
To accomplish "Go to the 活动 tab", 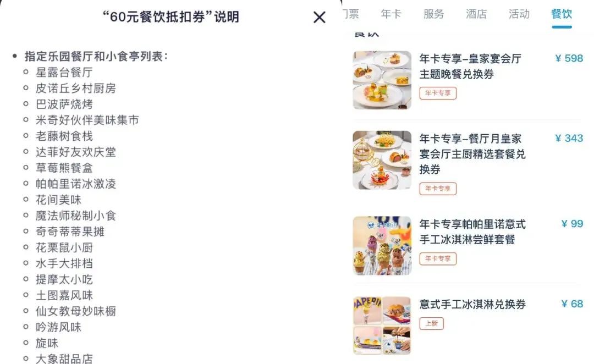I will click(x=519, y=14).
